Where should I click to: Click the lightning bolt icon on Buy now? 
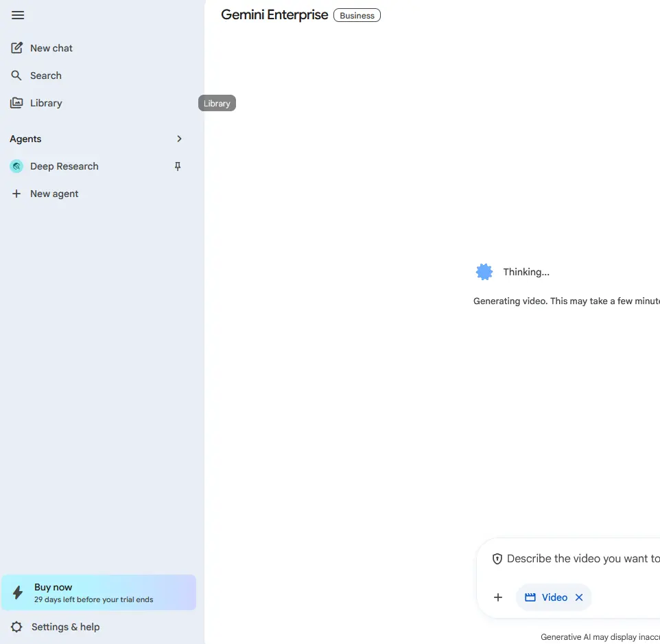point(18,593)
